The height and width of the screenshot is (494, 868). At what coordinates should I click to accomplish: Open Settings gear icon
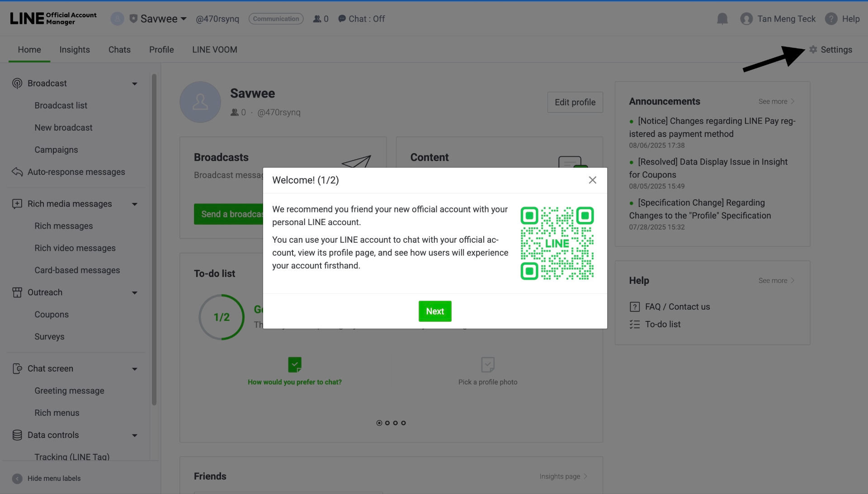(813, 49)
